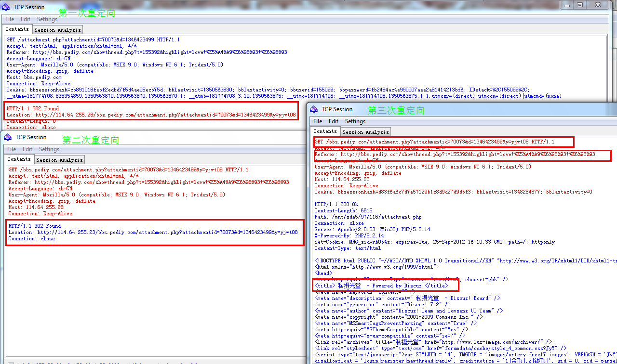Click the misspelled 'Connetion: close' line
This screenshot has height=364, width=617.
point(31,239)
